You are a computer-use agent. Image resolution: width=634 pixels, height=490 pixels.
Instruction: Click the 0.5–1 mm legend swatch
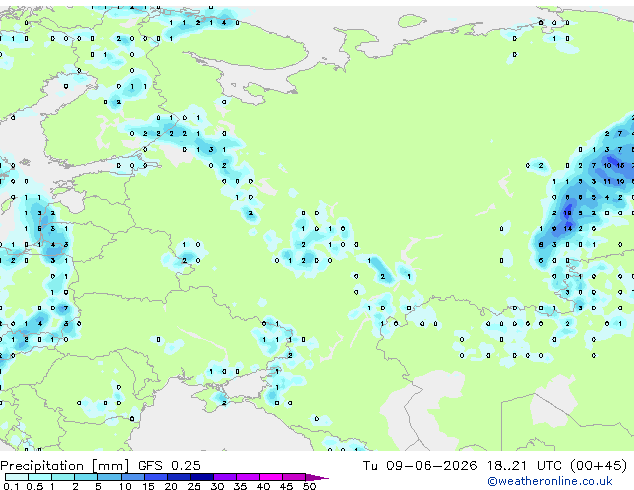pyautogui.click(x=40, y=477)
